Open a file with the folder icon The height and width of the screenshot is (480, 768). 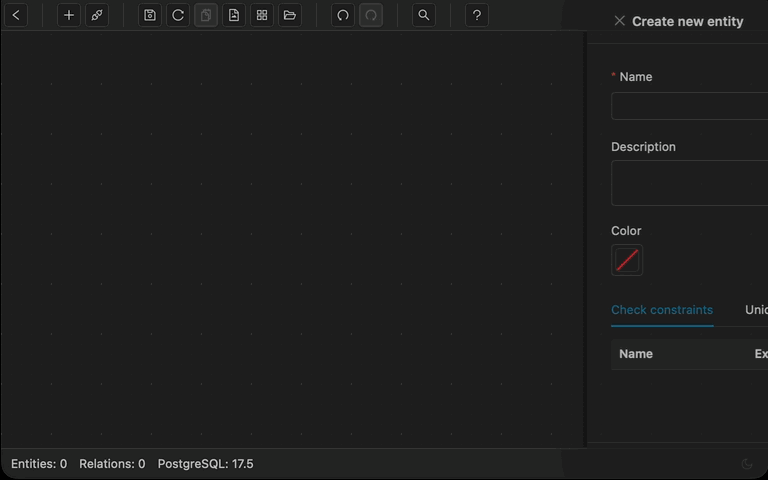[x=290, y=15]
